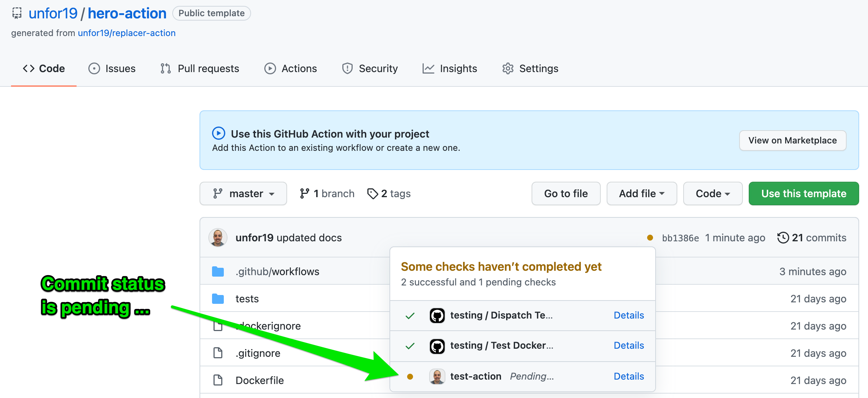Click the avatar beside test-action check
The image size is (868, 398).
click(437, 377)
